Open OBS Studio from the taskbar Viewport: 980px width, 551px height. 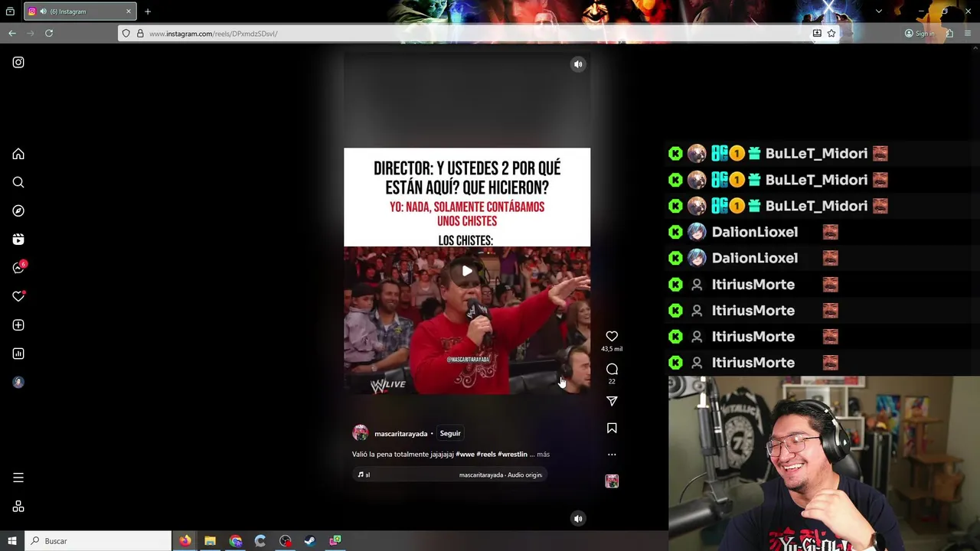[286, 541]
